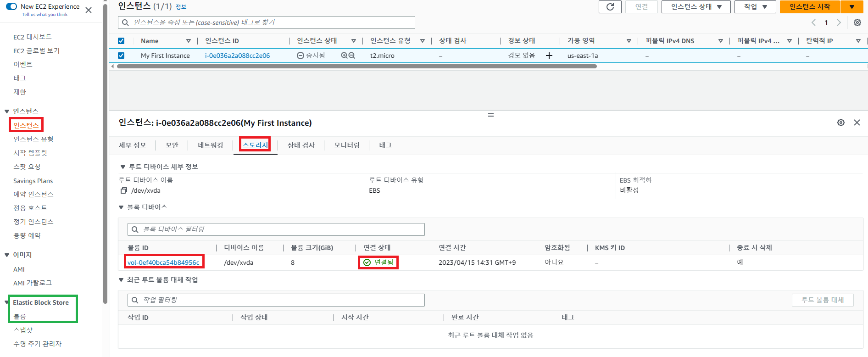Open 제한 in the sidebar

point(20,92)
